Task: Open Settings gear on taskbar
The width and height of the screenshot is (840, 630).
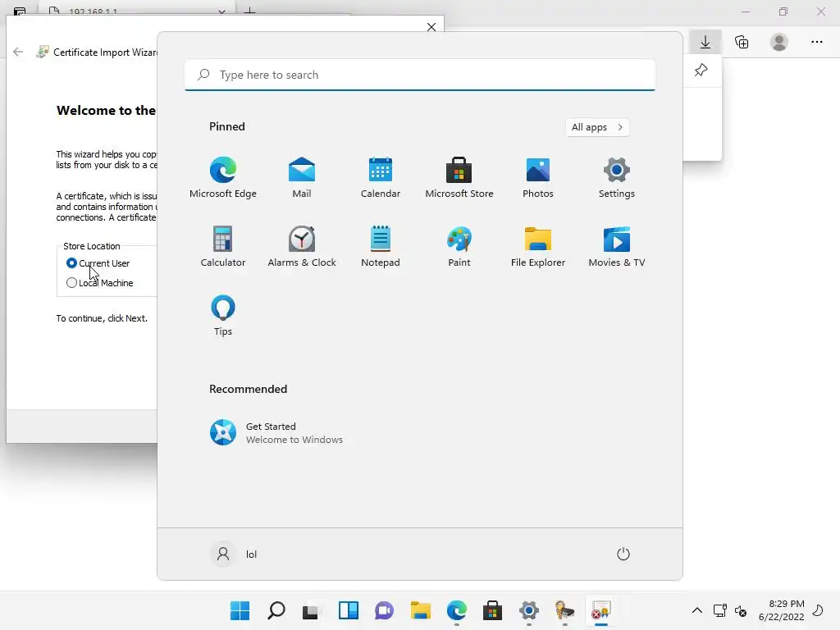Action: pos(529,610)
